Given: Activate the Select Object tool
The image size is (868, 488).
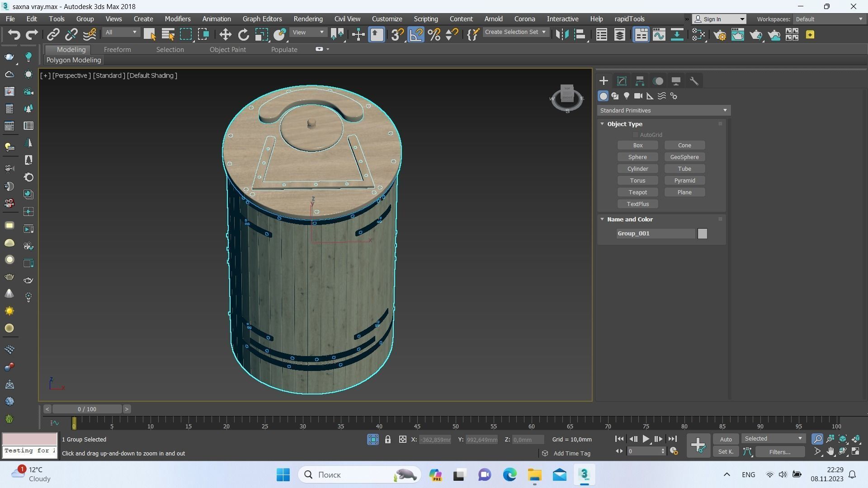Looking at the screenshot, I should (x=150, y=34).
